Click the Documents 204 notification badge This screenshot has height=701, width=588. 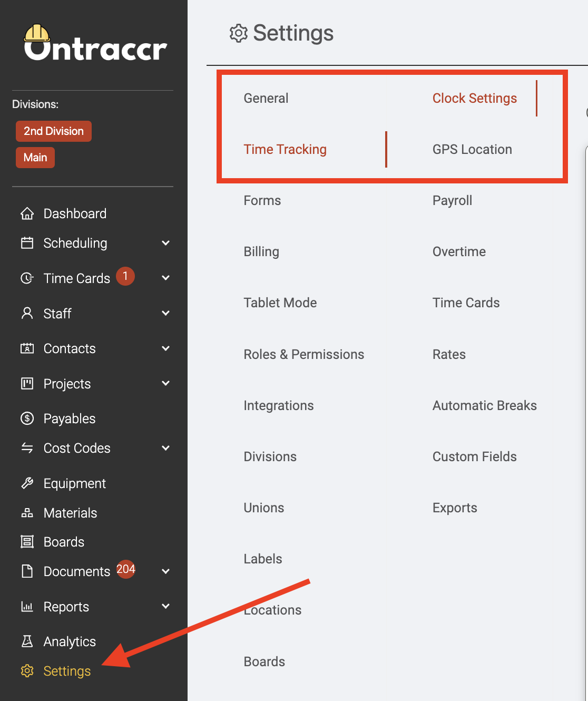pyautogui.click(x=126, y=569)
